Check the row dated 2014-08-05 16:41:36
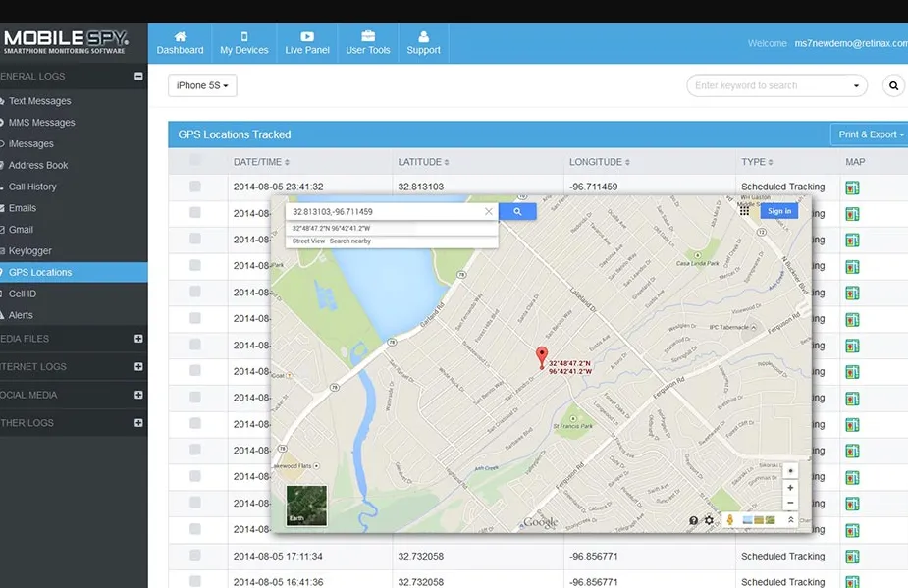 click(195, 581)
